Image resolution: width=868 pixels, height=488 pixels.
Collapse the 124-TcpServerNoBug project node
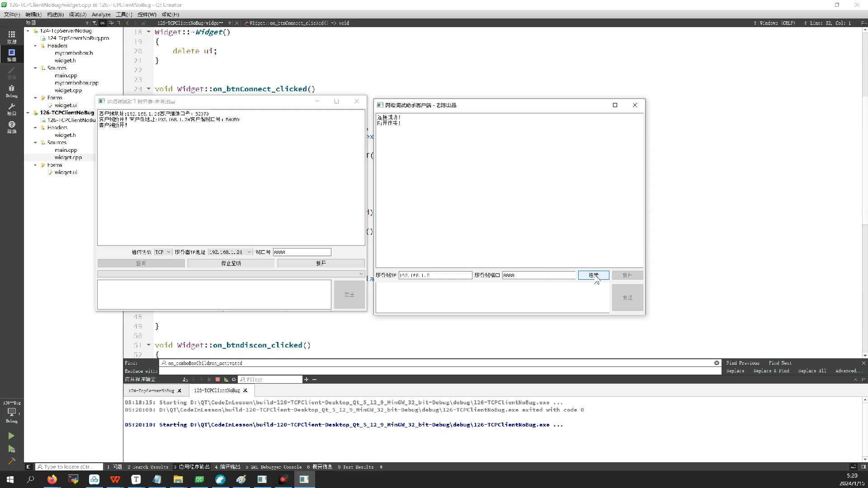pyautogui.click(x=28, y=31)
